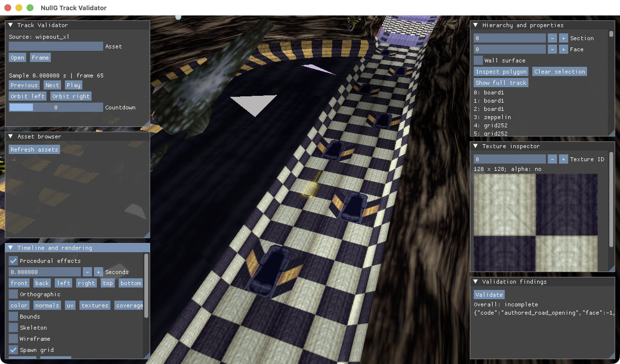The width and height of the screenshot is (620, 364).
Task: Decrease Seconds with the minus button
Action: point(87,272)
